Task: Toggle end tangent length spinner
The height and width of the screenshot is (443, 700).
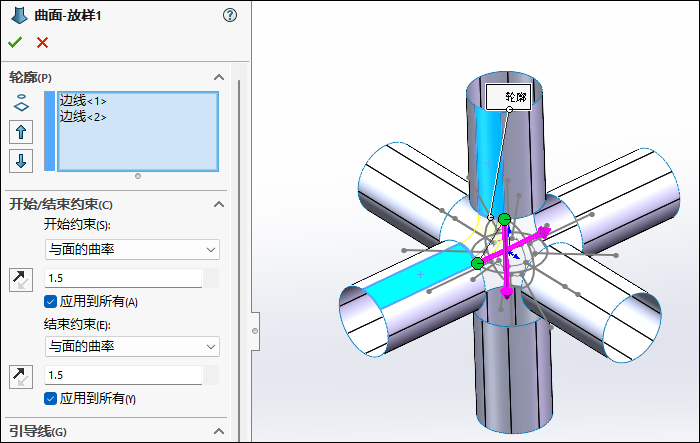Action: pyautogui.click(x=211, y=375)
